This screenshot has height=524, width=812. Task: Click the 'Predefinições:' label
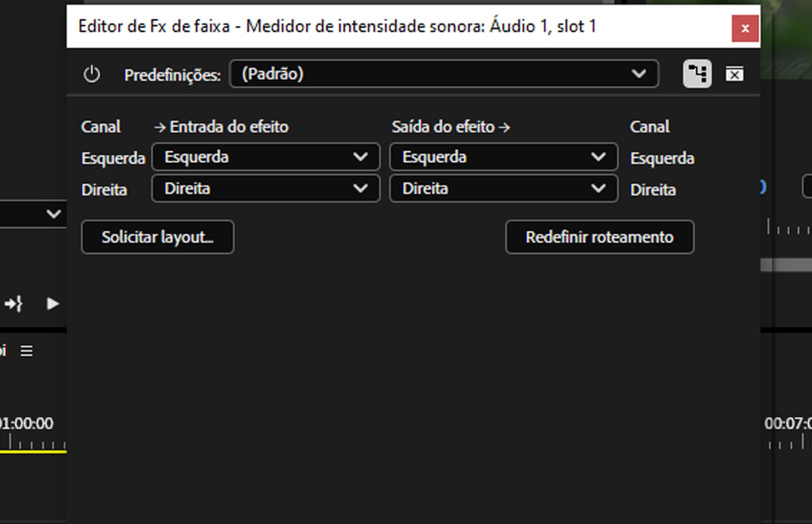click(173, 75)
